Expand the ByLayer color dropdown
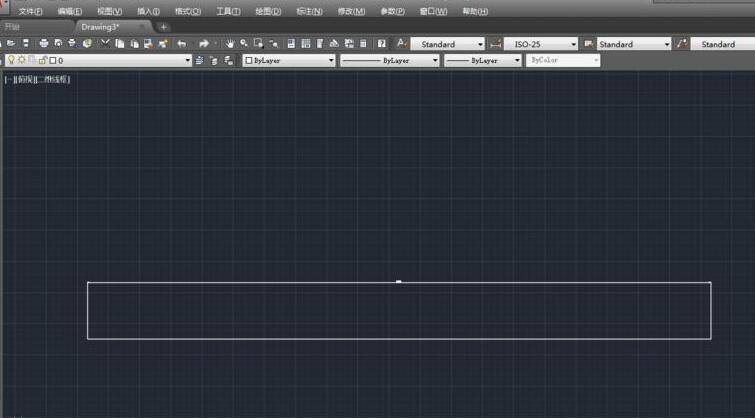This screenshot has width=755, height=418. pyautogui.click(x=331, y=61)
